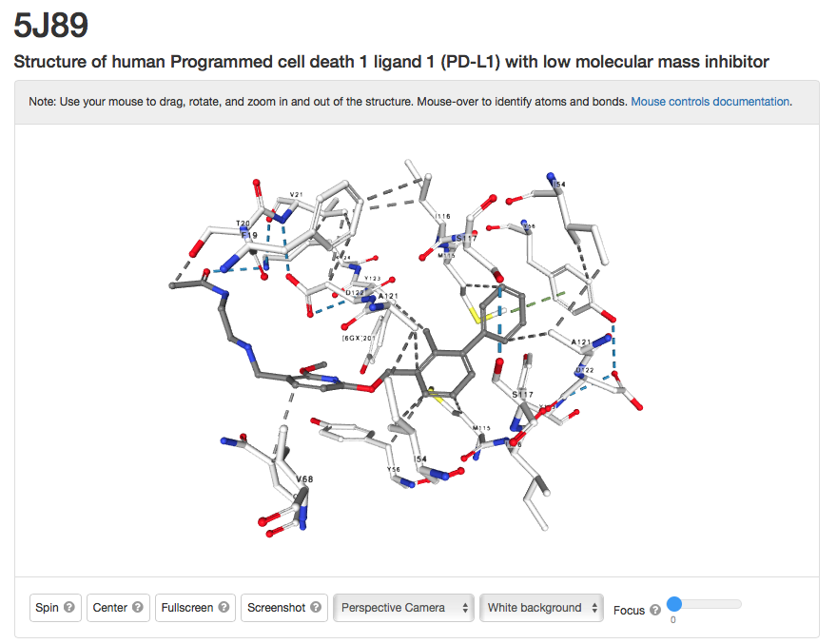The height and width of the screenshot is (644, 837).
Task: Take a Screenshot of the structure
Action: pyautogui.click(x=284, y=608)
